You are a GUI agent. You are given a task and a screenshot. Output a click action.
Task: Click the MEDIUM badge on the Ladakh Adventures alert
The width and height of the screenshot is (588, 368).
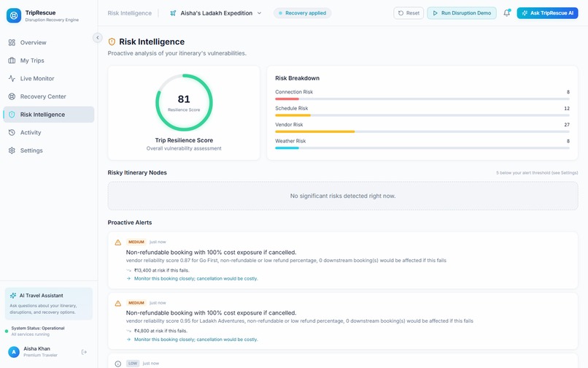tap(136, 303)
